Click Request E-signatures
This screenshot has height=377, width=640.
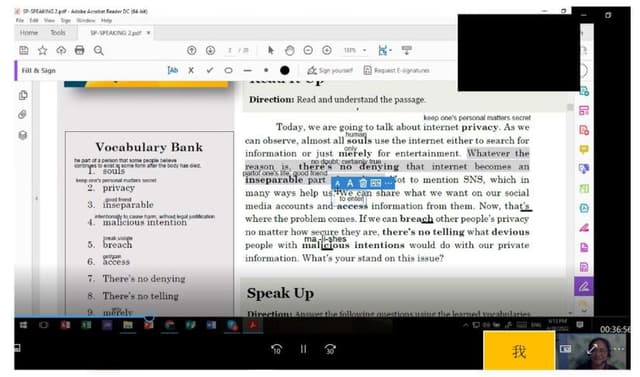click(396, 70)
